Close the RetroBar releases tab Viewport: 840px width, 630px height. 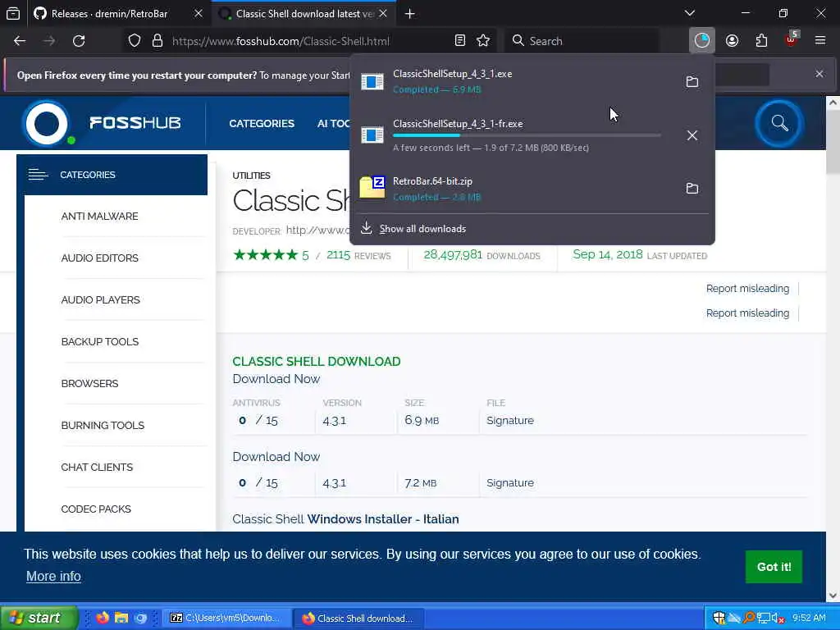[x=199, y=13]
